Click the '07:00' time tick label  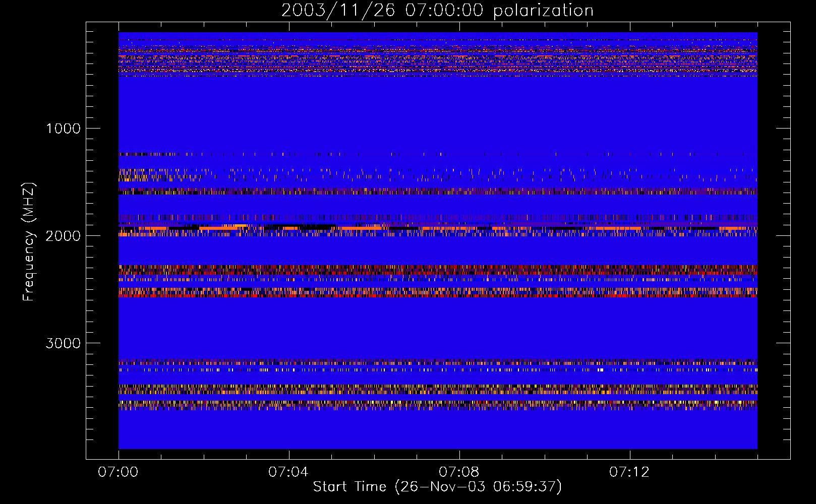click(118, 472)
